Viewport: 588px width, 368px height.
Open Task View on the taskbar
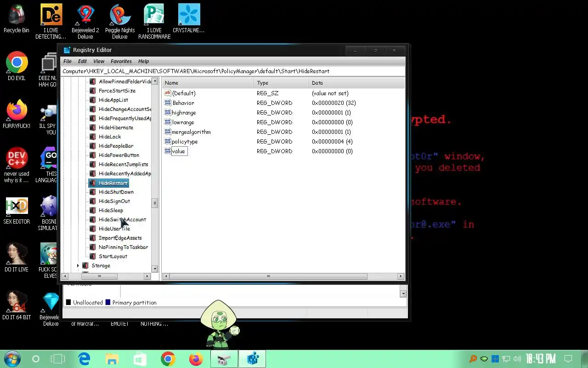pyautogui.click(x=58, y=359)
